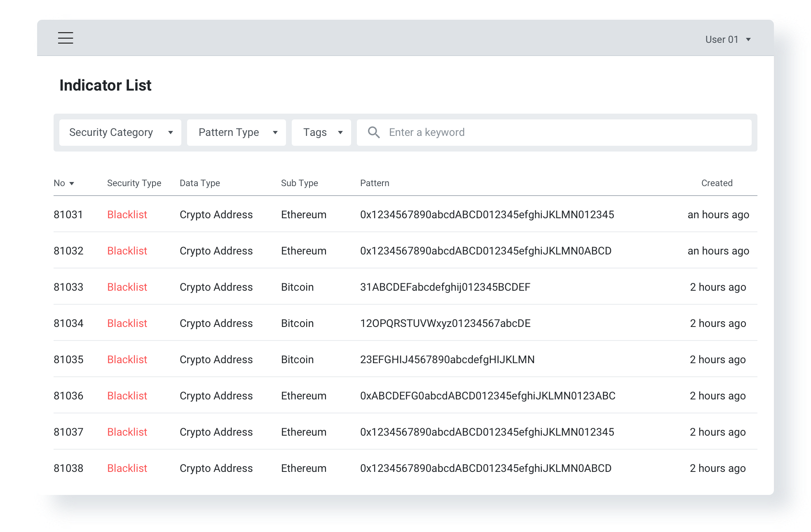Click Blacklist in row 81033
This screenshot has width=811, height=532.
127,287
